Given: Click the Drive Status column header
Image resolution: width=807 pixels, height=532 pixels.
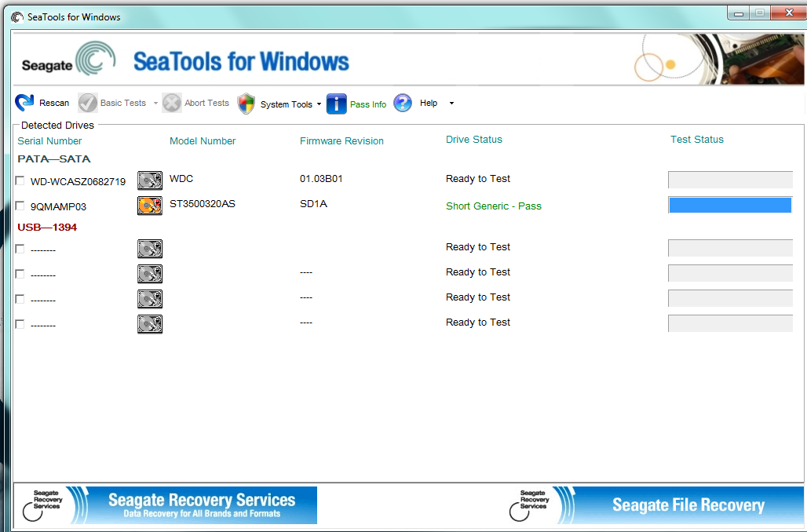Looking at the screenshot, I should pyautogui.click(x=474, y=140).
